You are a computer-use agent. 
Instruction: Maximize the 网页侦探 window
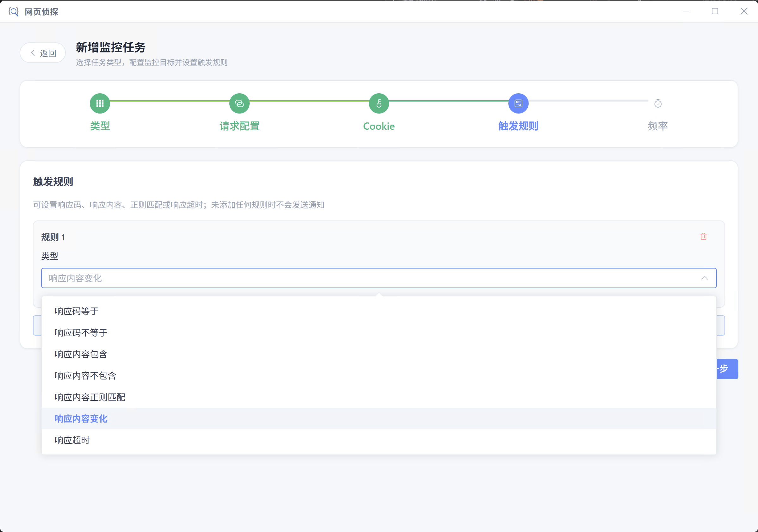point(715,11)
